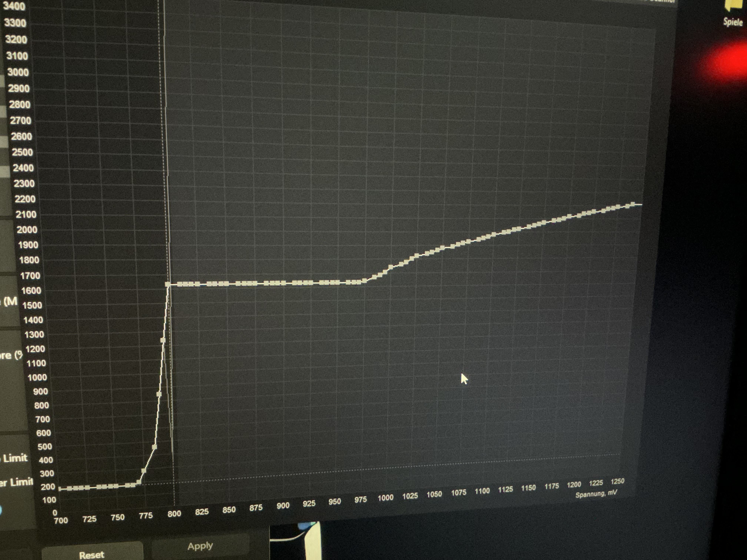747x560 pixels.
Task: Select the curve point near 500 MHz
Action: pyautogui.click(x=154, y=447)
